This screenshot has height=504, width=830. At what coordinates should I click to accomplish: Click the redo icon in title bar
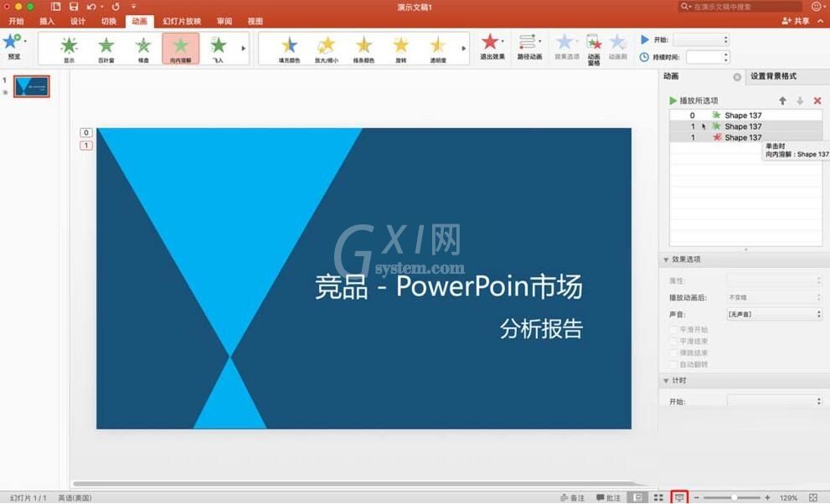click(116, 7)
